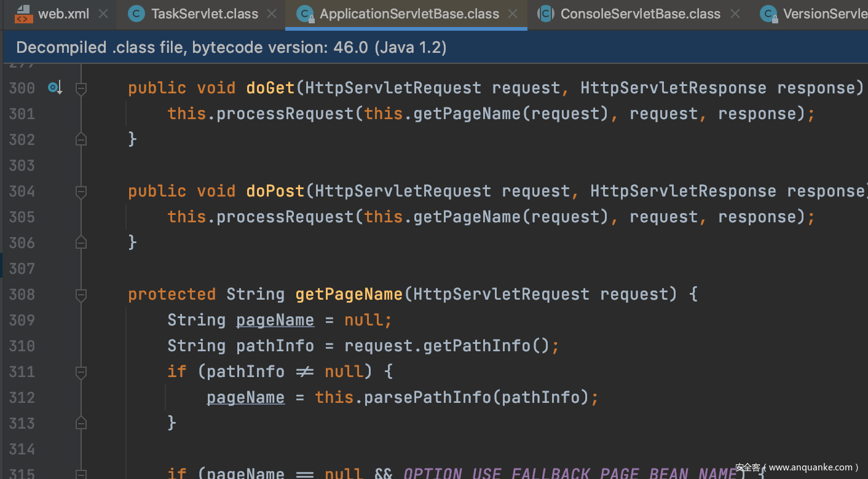
Task: Switch to the web.xml tab
Action: [x=64, y=14]
